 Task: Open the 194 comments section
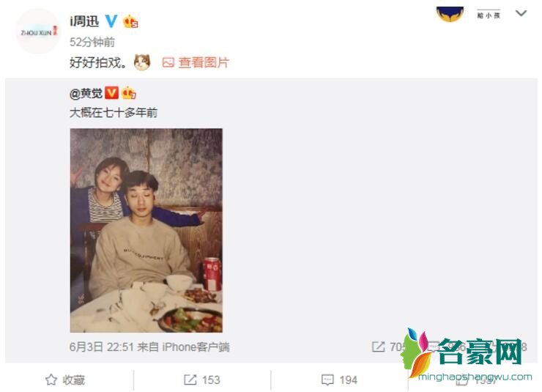tap(339, 380)
